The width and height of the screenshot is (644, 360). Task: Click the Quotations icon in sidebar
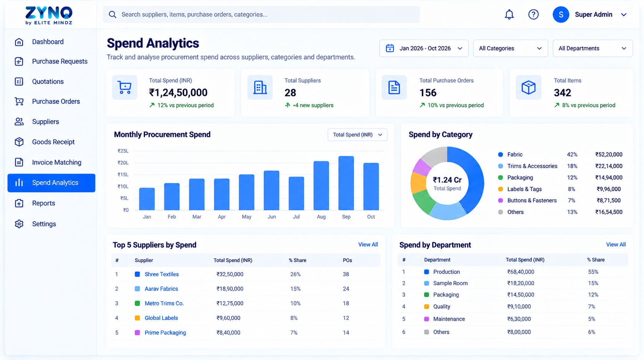[x=19, y=81]
